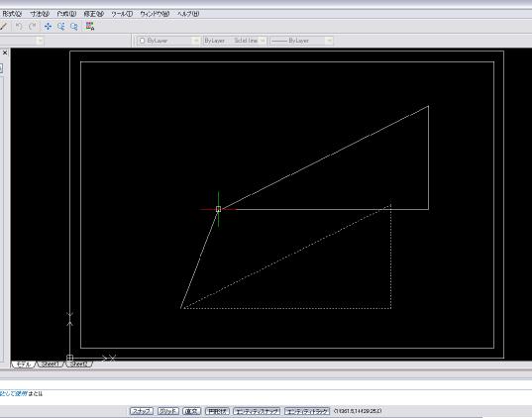Click the エンティティトラック status button

point(307,411)
